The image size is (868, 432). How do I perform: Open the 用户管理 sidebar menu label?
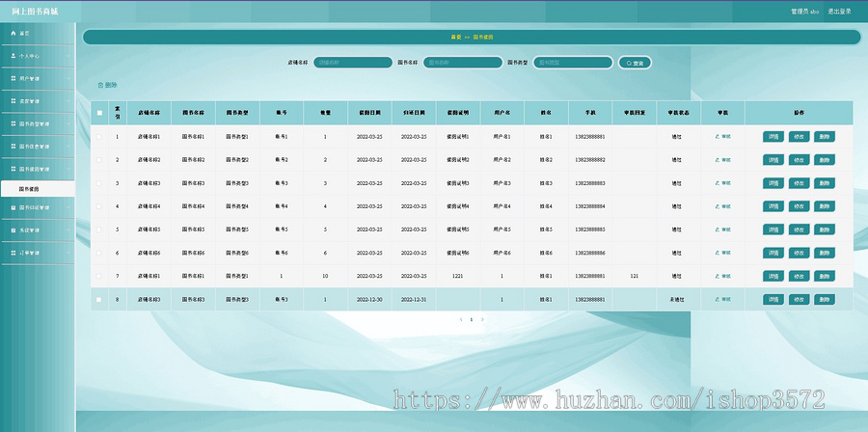(x=29, y=78)
